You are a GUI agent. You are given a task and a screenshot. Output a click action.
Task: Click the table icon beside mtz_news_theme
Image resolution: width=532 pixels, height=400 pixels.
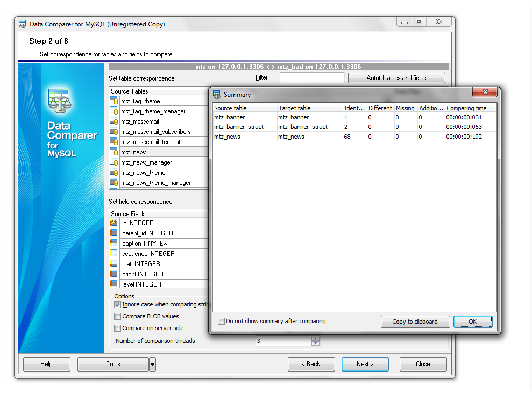[x=114, y=172]
